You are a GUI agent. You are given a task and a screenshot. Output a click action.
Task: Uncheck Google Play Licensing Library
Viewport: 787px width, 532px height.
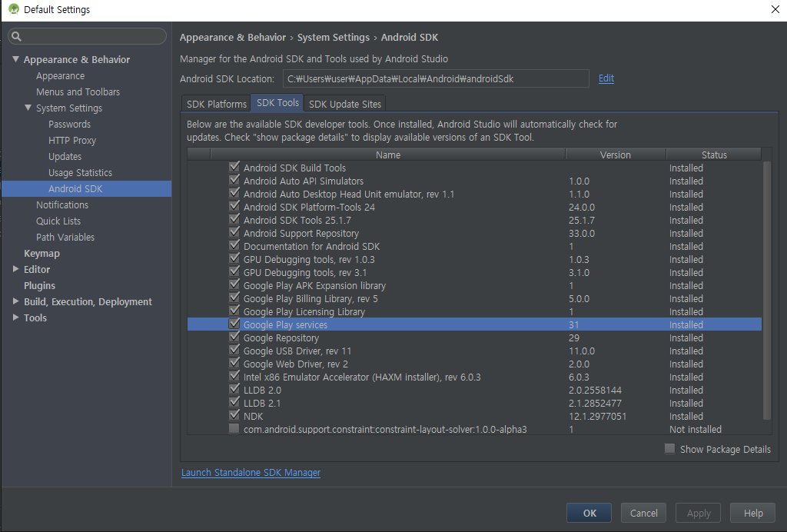point(234,310)
